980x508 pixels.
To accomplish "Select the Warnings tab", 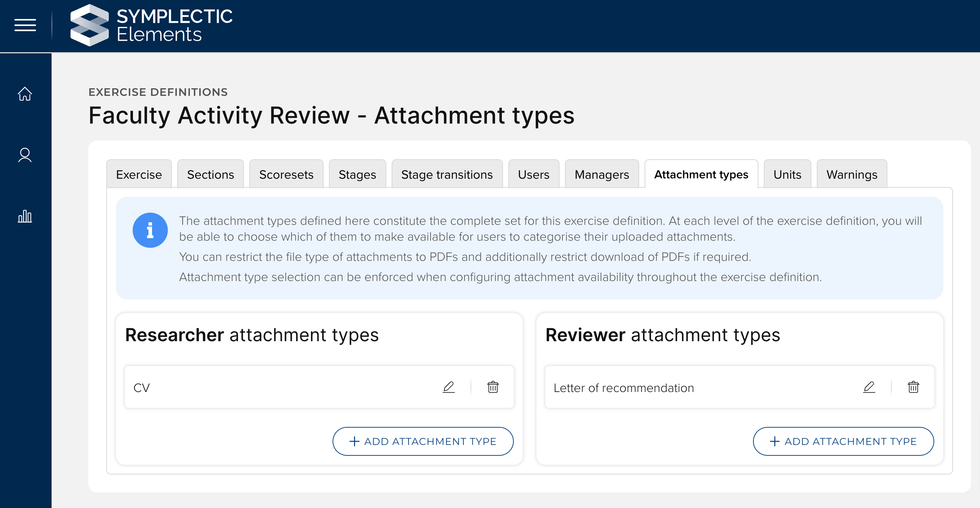I will tap(851, 174).
